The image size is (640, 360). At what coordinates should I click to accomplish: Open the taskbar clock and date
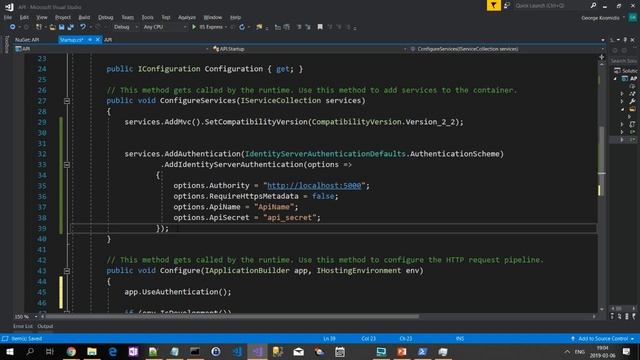point(602,351)
